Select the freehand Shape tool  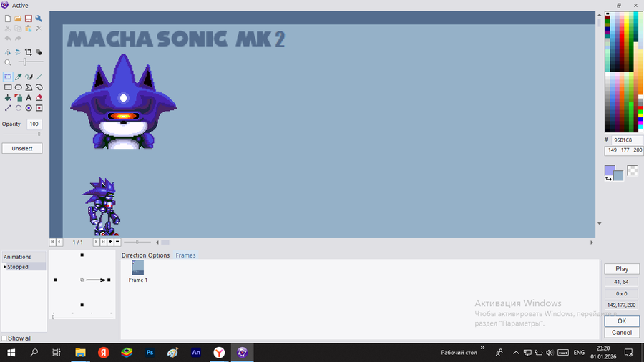tap(39, 87)
